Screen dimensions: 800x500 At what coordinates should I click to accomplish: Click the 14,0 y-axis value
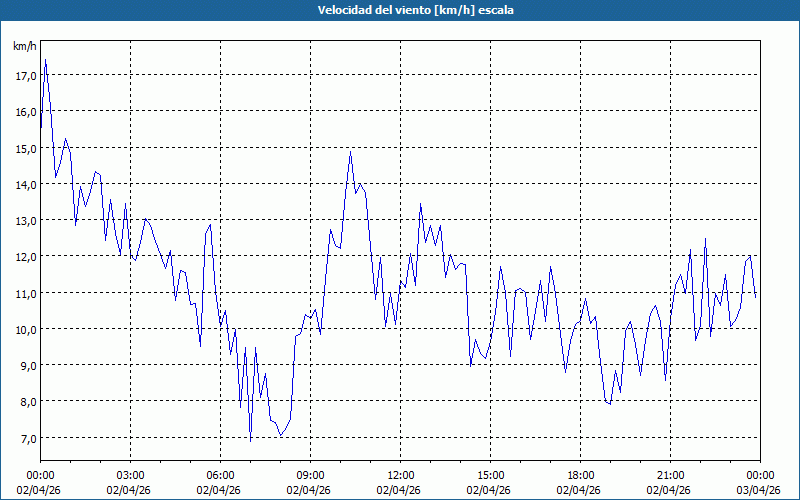click(25, 184)
